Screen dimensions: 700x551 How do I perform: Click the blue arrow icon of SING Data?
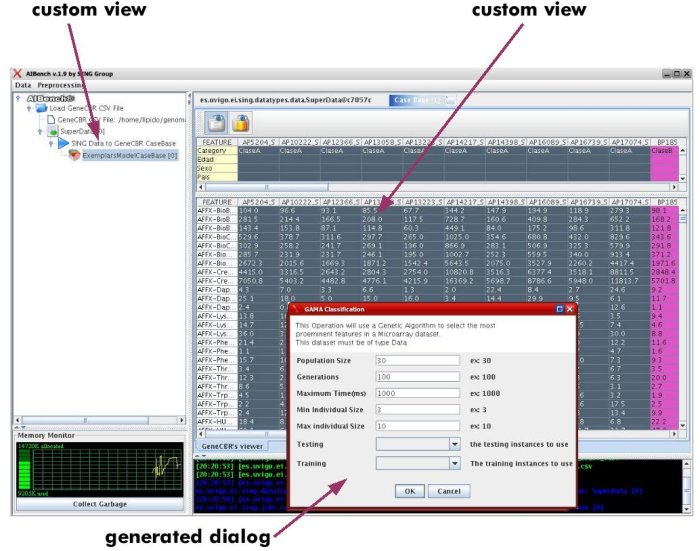point(63,143)
